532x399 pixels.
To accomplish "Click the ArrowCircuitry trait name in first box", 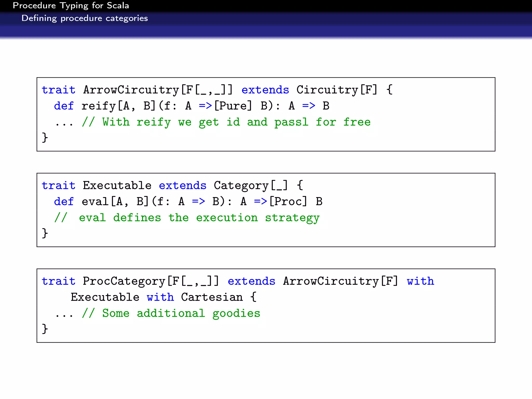I will click(131, 90).
